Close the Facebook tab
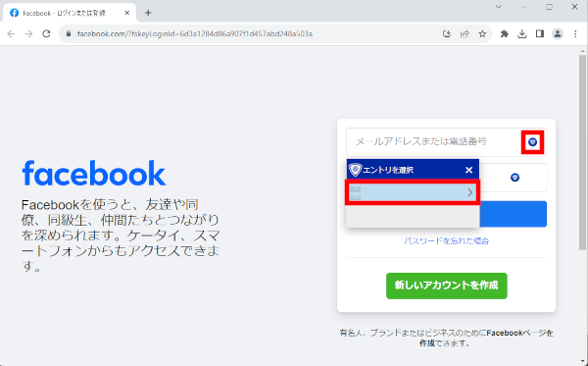The width and height of the screenshot is (588, 366). point(126,13)
